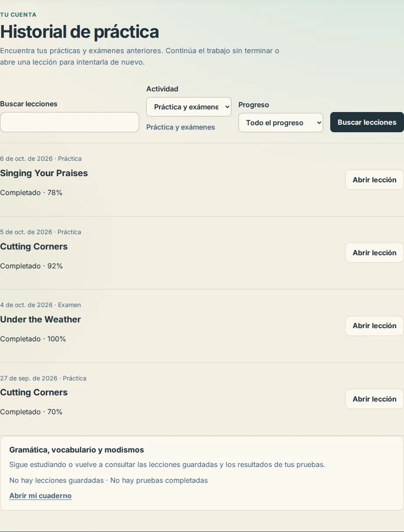404x532 pixels.
Task: Open the Cutting Corners lesson from 27 de sep.
Action: 375,399
